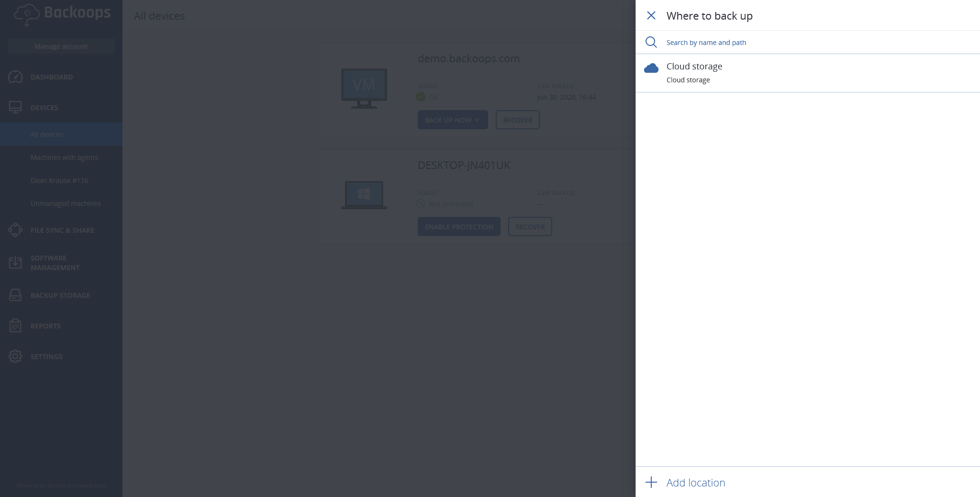
Task: Click the File Sync & Share icon
Action: click(15, 230)
